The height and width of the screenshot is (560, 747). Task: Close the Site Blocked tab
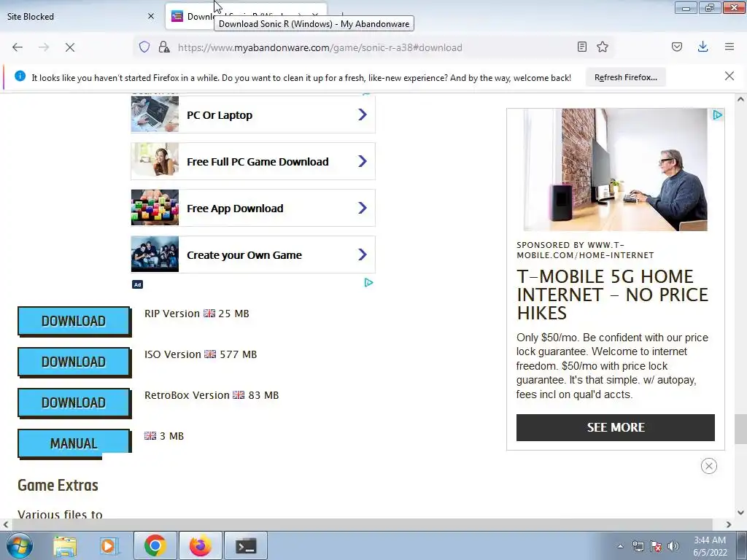(x=151, y=16)
